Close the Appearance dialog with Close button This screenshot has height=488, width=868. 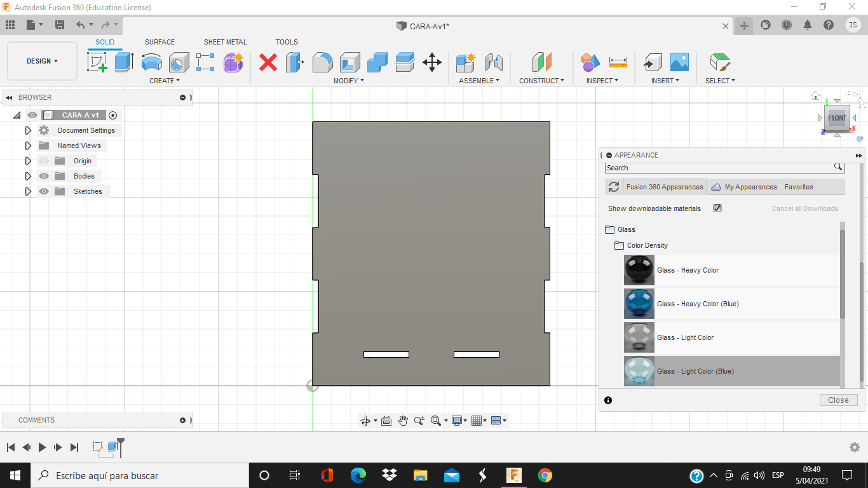(838, 400)
